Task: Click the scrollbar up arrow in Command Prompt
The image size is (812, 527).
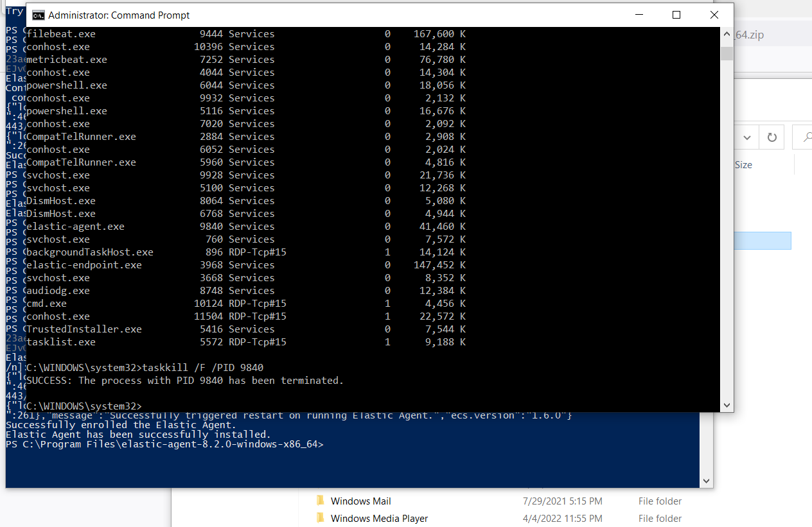Action: 727,33
